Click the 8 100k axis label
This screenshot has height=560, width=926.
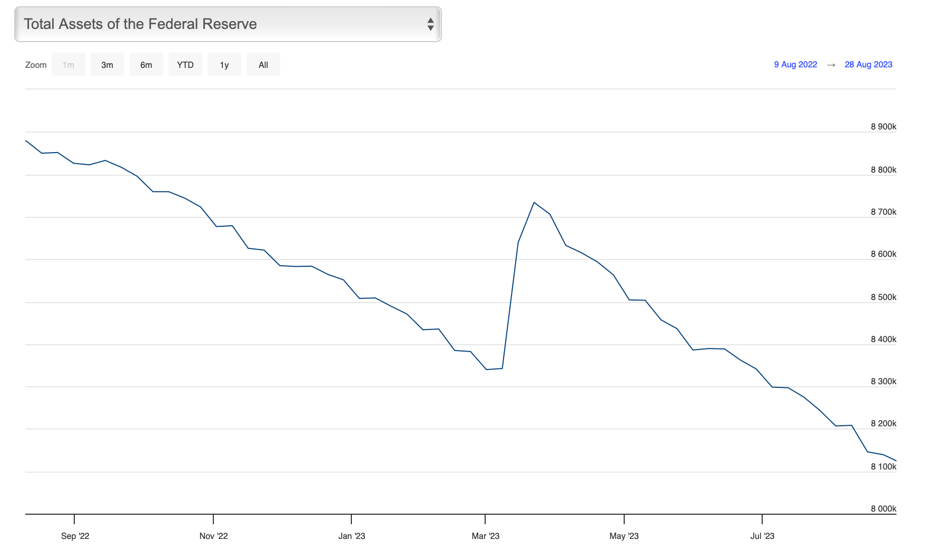tap(883, 467)
